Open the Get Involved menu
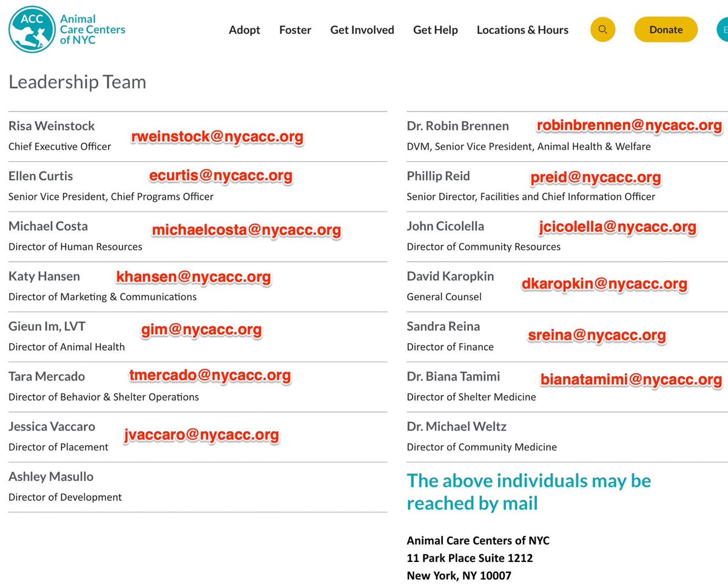 [x=362, y=30]
